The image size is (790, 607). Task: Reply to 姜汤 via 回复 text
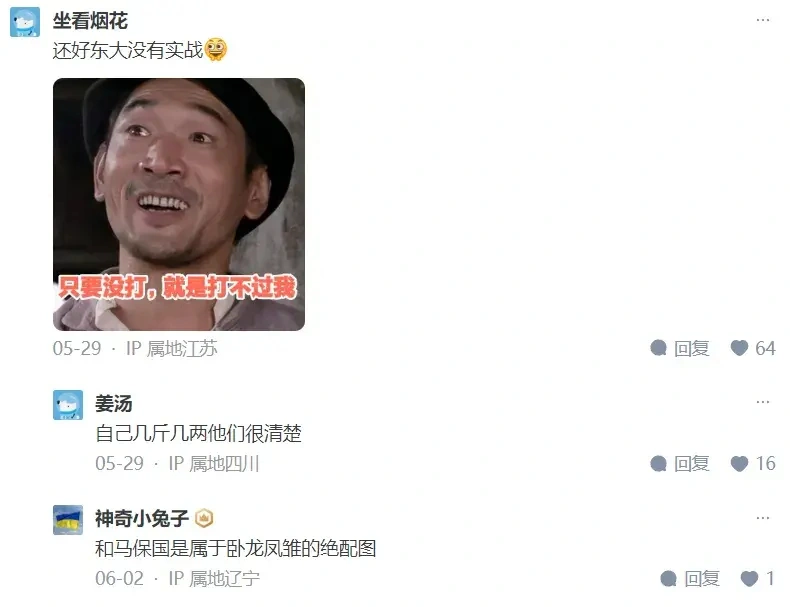pyautogui.click(x=692, y=463)
